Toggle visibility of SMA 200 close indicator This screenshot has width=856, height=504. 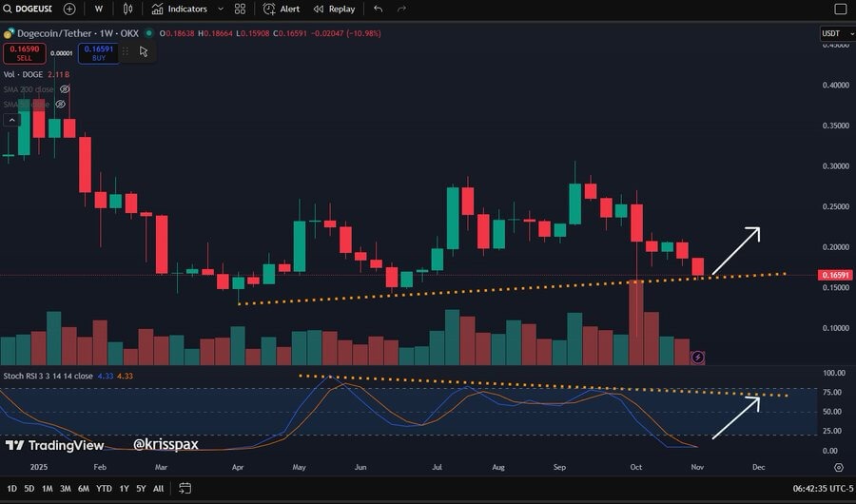click(63, 88)
